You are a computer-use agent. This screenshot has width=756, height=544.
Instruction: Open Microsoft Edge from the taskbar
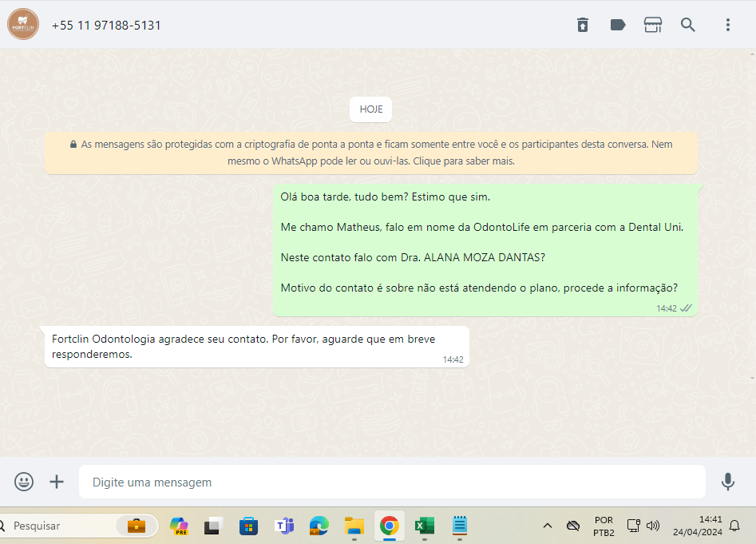319,526
